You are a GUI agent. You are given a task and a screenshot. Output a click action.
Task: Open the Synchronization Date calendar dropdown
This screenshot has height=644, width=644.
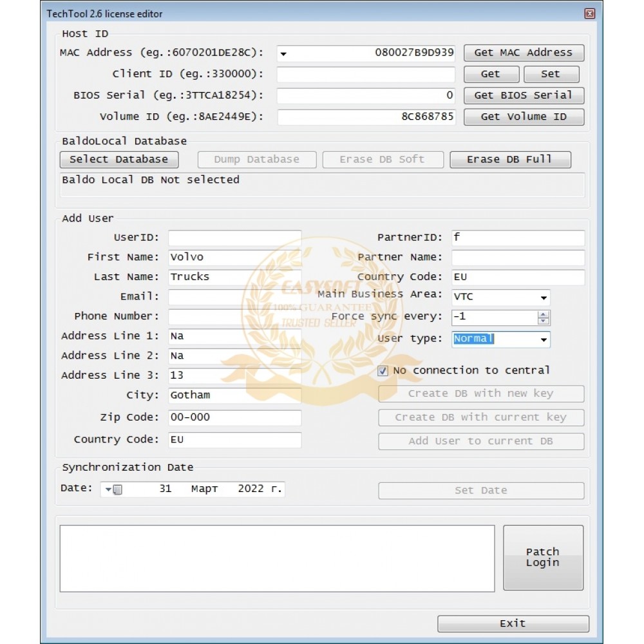pos(113,489)
